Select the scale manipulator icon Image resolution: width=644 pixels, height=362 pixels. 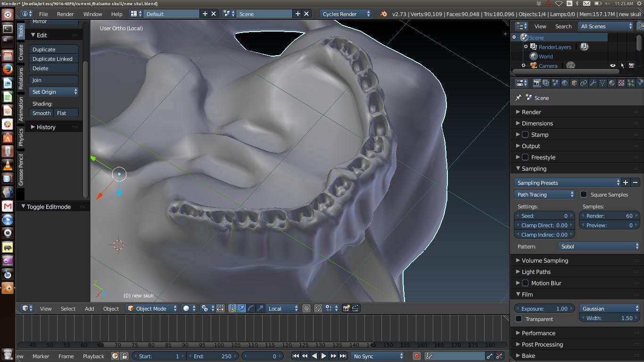pyautogui.click(x=260, y=308)
